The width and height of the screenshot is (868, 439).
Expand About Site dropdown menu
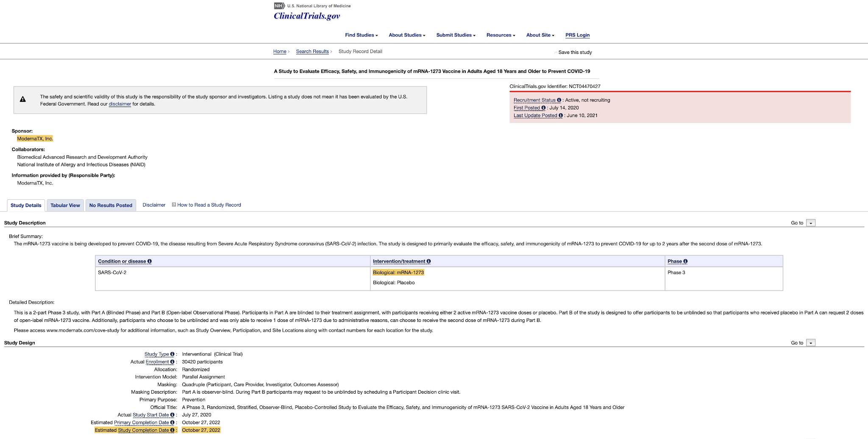[540, 35]
